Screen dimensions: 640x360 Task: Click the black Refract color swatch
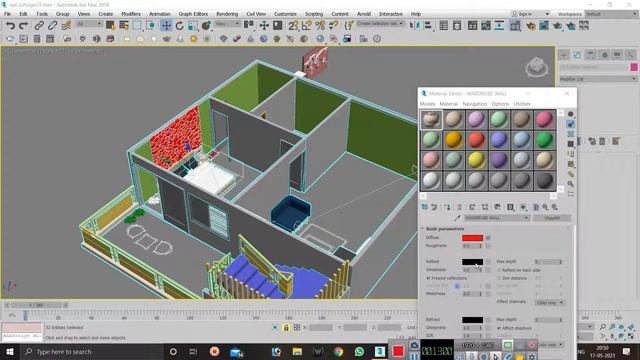click(x=472, y=320)
